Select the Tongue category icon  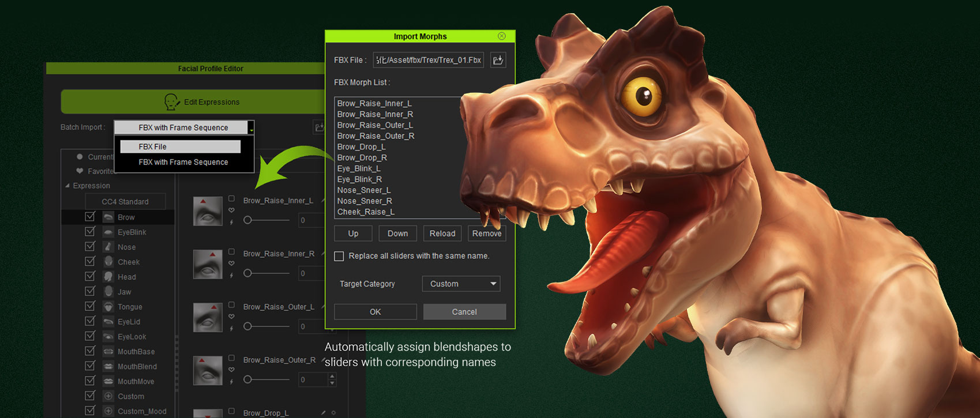point(108,307)
